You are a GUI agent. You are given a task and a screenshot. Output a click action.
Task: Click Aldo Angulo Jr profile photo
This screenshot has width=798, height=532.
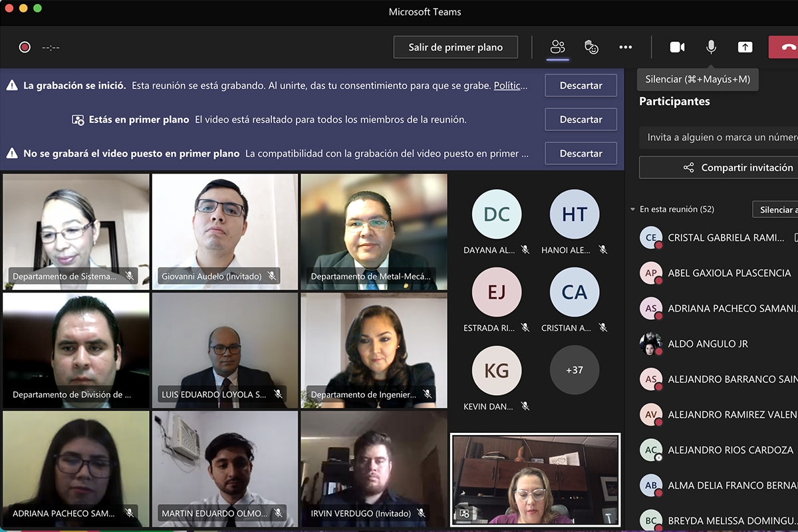tap(651, 344)
